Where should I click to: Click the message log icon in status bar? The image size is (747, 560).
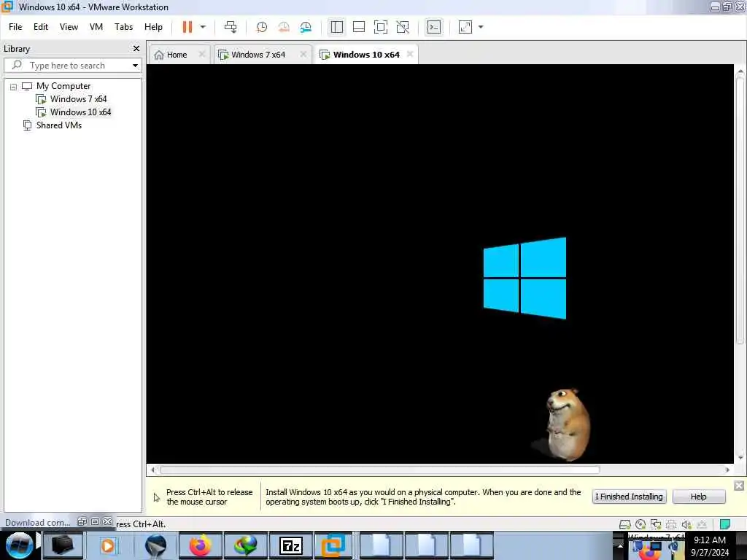click(x=725, y=524)
